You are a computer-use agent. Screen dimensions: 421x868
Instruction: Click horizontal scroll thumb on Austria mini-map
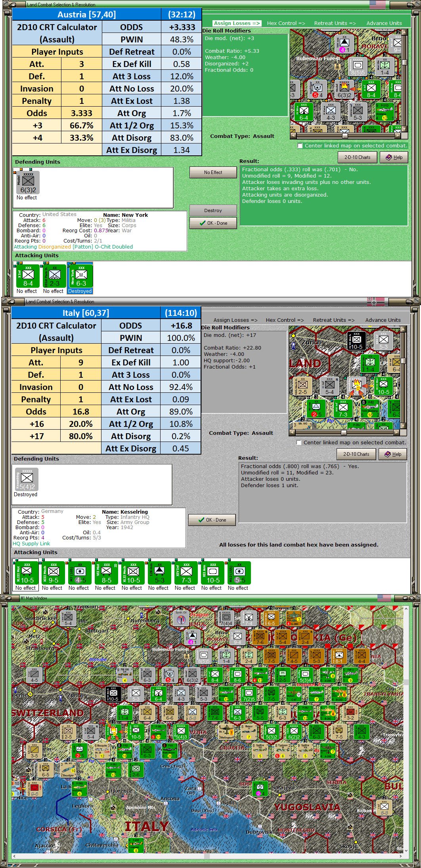pos(345,136)
